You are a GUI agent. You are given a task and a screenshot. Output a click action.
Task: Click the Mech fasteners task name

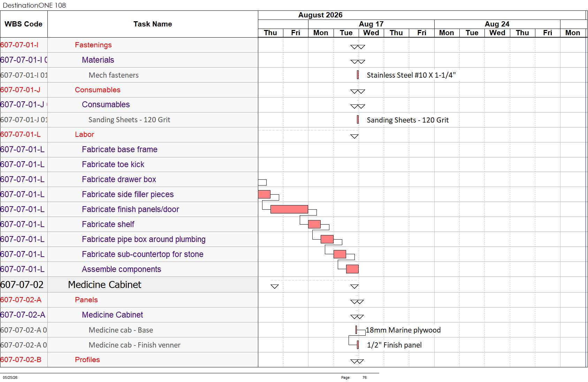tap(114, 75)
